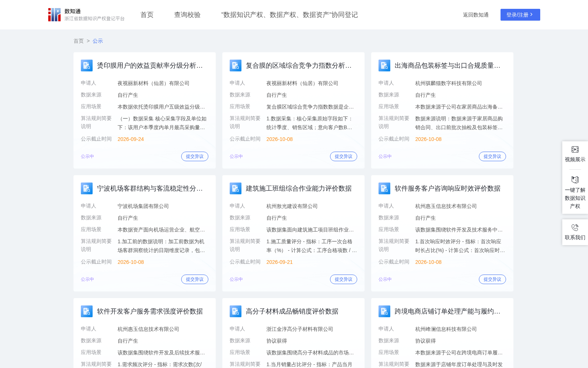
Task: Click 公示中 status on 烫印膜用户 card
Action: tap(87, 156)
